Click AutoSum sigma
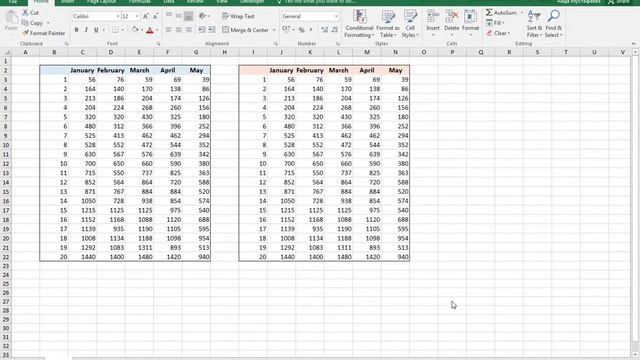 coord(489,13)
